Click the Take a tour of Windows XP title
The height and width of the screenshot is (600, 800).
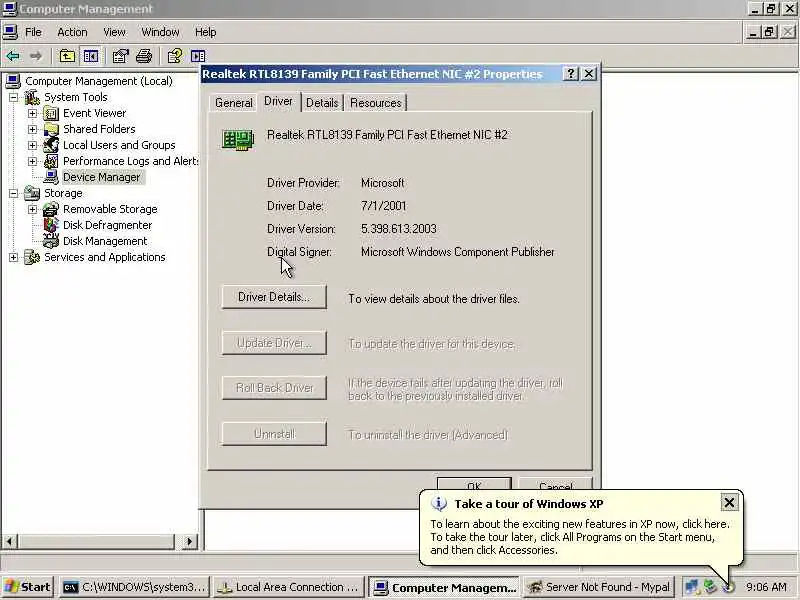[529, 504]
